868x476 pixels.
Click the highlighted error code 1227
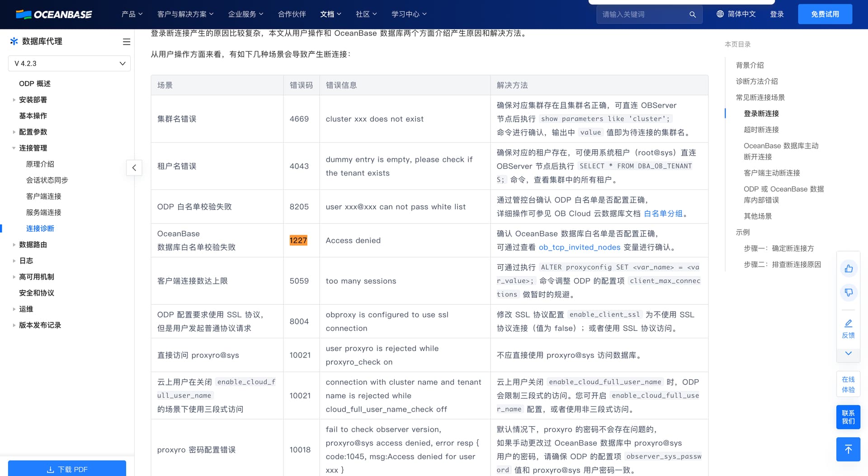(298, 241)
